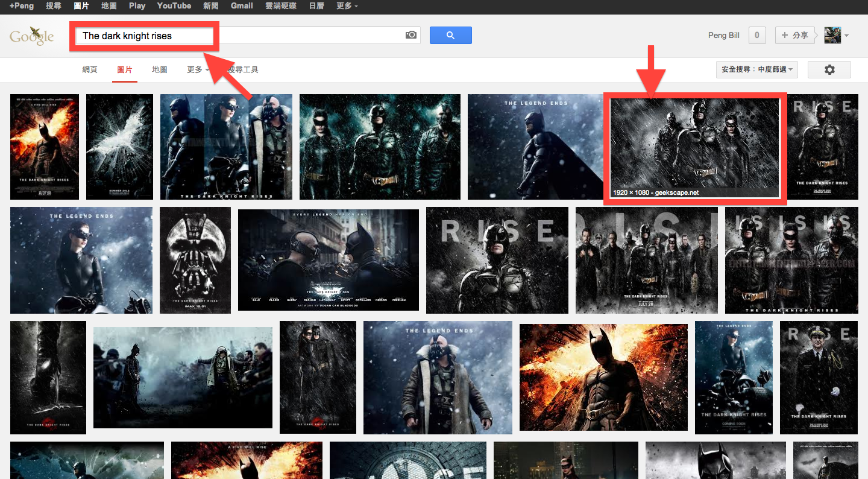Open the second-row Catwoman Legend Ends thumbnail

coord(81,260)
